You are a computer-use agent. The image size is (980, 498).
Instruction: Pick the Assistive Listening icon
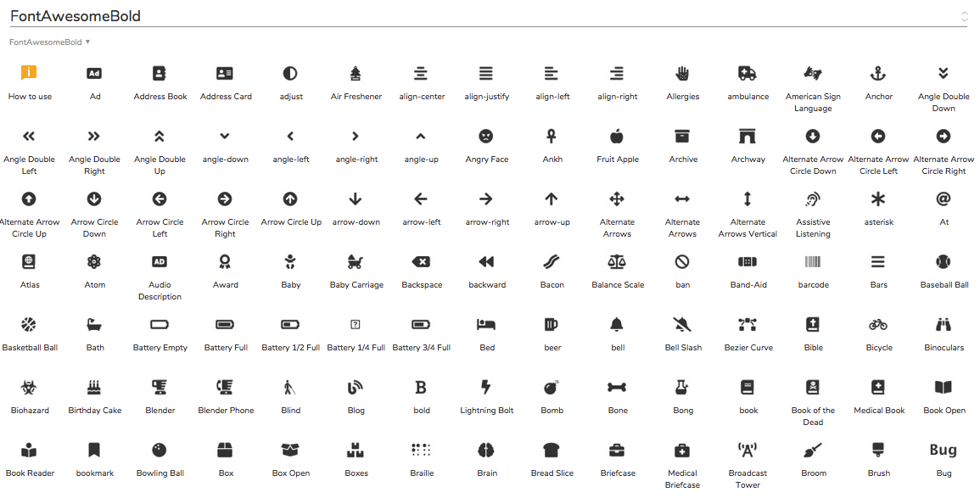click(813, 199)
